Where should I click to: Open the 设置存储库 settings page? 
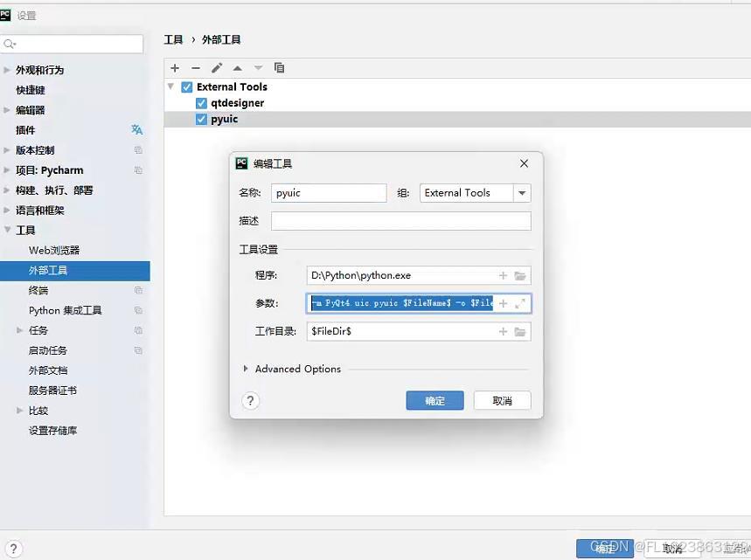pos(52,431)
